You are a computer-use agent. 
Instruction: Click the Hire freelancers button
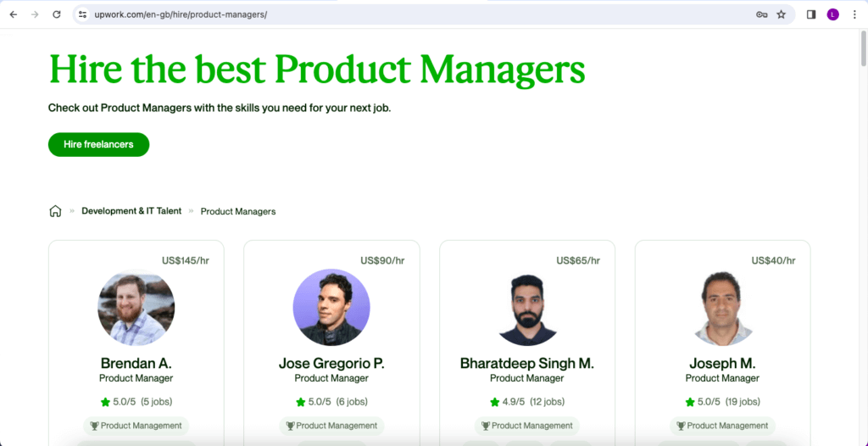pyautogui.click(x=98, y=144)
